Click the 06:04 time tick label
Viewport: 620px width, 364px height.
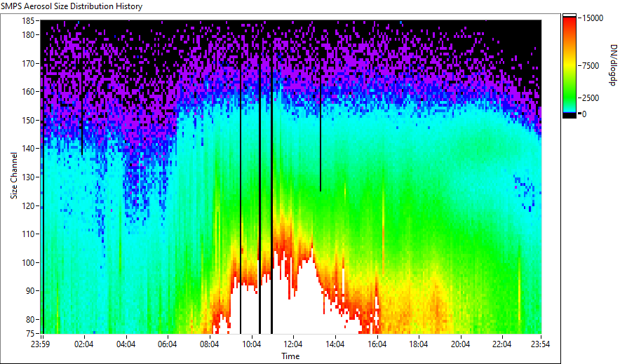pos(167,344)
